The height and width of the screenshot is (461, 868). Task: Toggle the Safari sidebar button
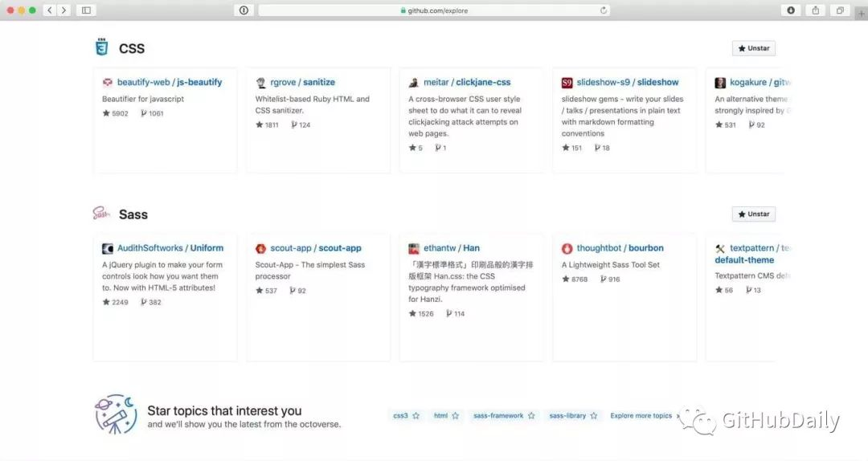point(86,10)
